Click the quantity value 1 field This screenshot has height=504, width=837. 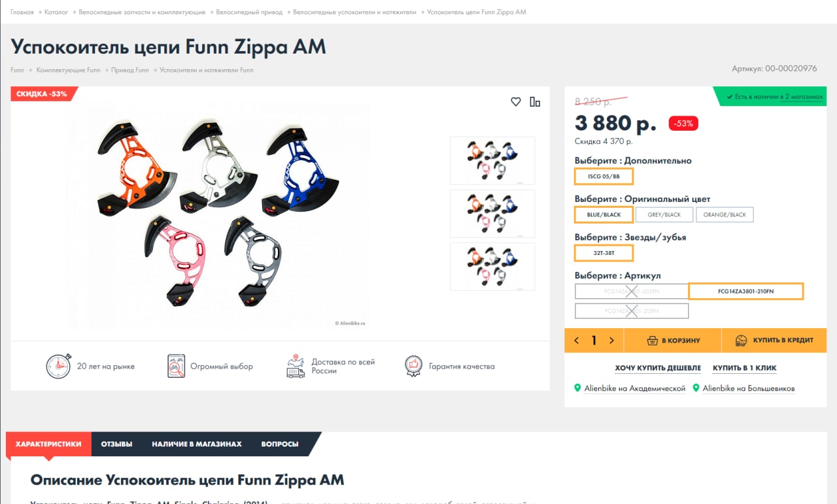click(x=594, y=341)
